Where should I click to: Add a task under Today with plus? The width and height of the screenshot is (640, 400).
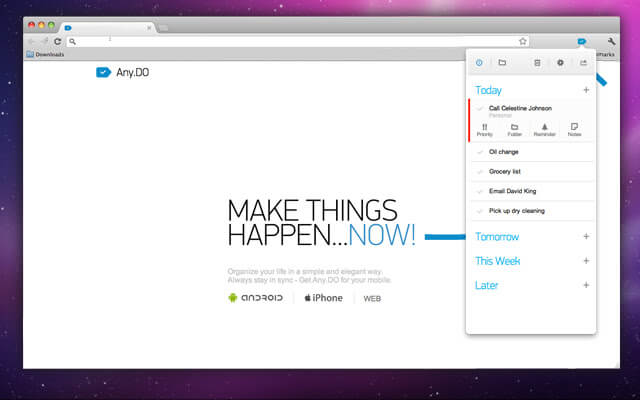point(586,90)
